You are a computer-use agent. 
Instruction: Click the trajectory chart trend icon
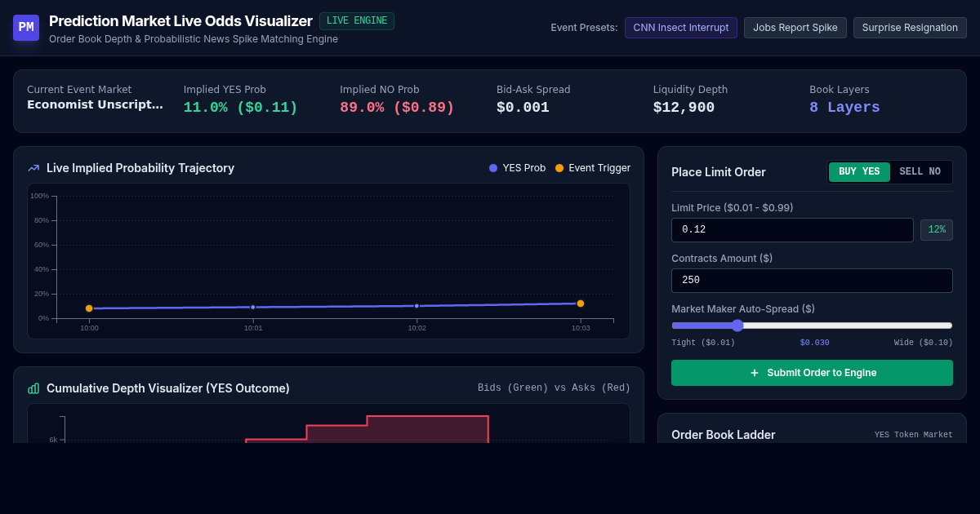[x=33, y=168]
